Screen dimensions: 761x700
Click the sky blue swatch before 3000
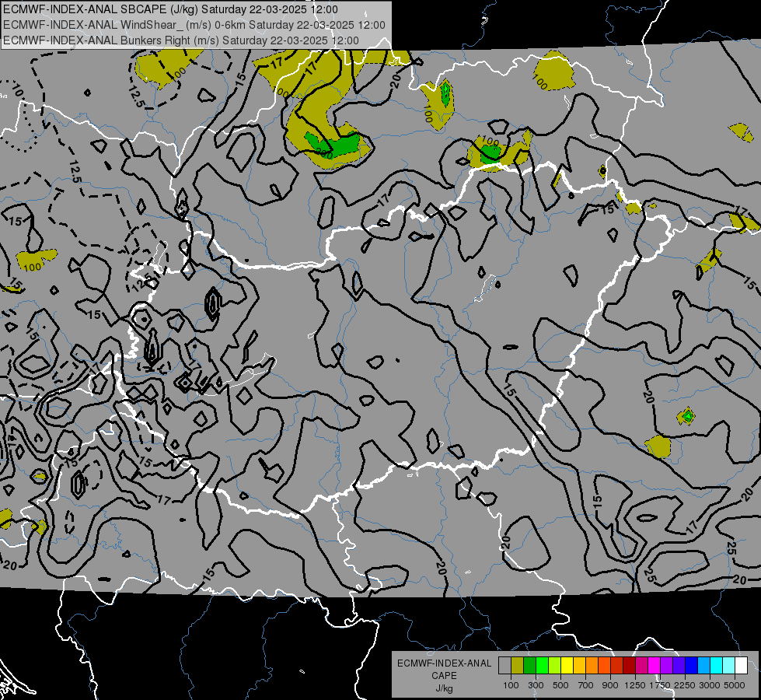pos(703,666)
